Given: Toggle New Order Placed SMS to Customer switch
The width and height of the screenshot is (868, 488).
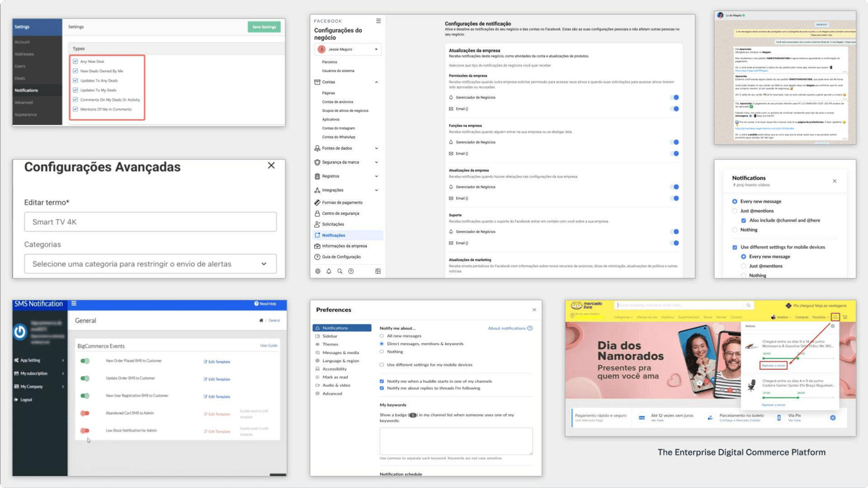Looking at the screenshot, I should click(85, 361).
